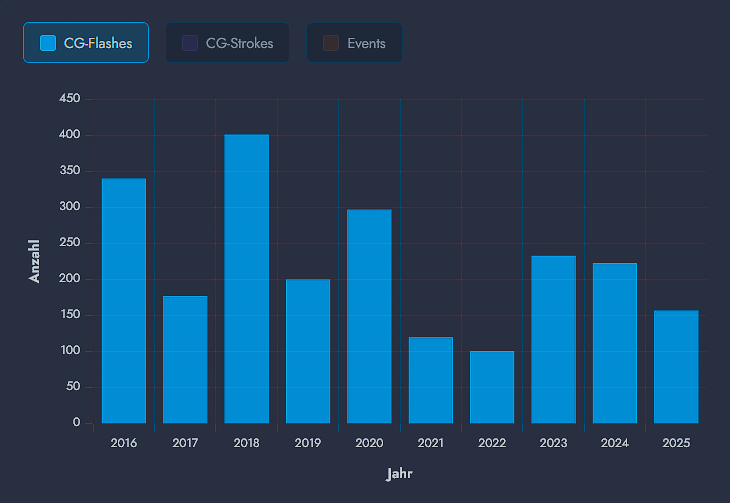This screenshot has height=503, width=730.
Task: Click the 2023 bar
Action: (553, 339)
